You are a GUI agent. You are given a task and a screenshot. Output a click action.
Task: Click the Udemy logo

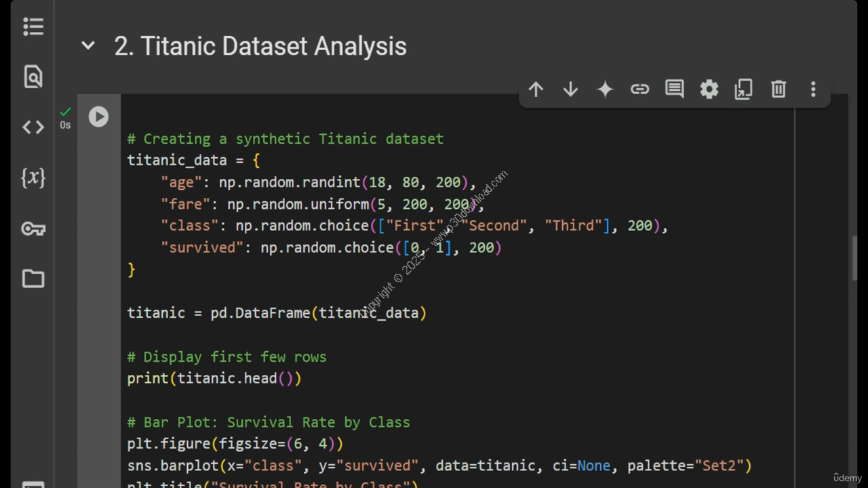tap(848, 478)
